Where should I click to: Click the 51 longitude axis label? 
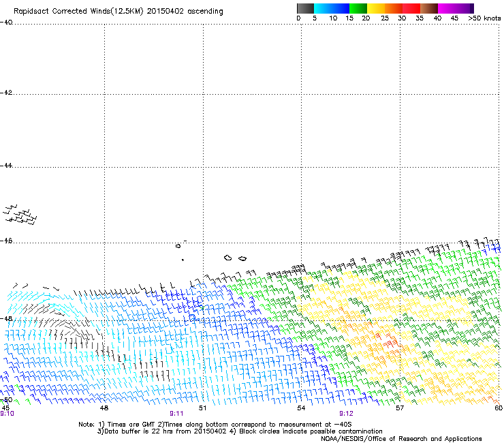tap(202, 408)
